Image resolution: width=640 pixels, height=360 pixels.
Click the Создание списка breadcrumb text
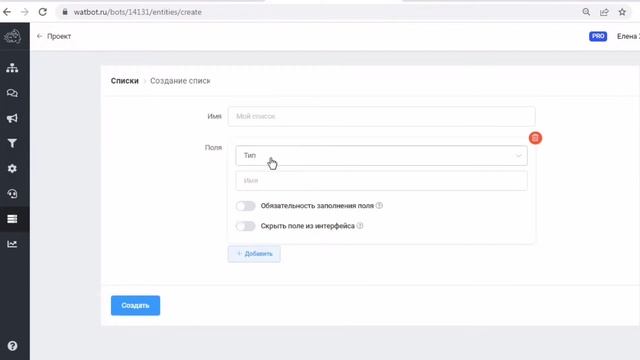[x=180, y=81]
